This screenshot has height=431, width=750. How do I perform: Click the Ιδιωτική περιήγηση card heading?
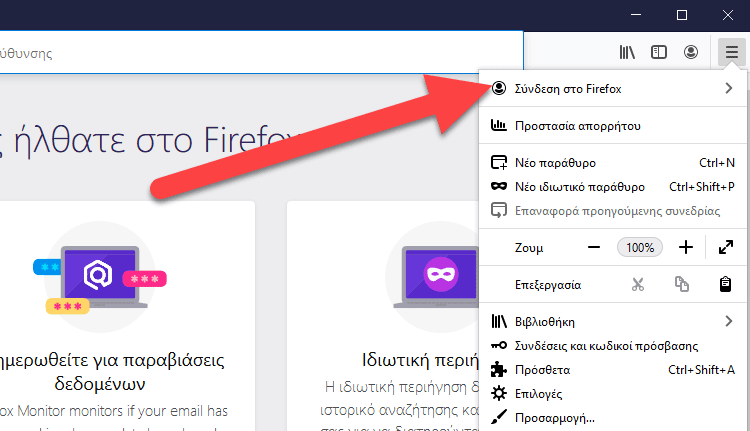click(x=420, y=360)
